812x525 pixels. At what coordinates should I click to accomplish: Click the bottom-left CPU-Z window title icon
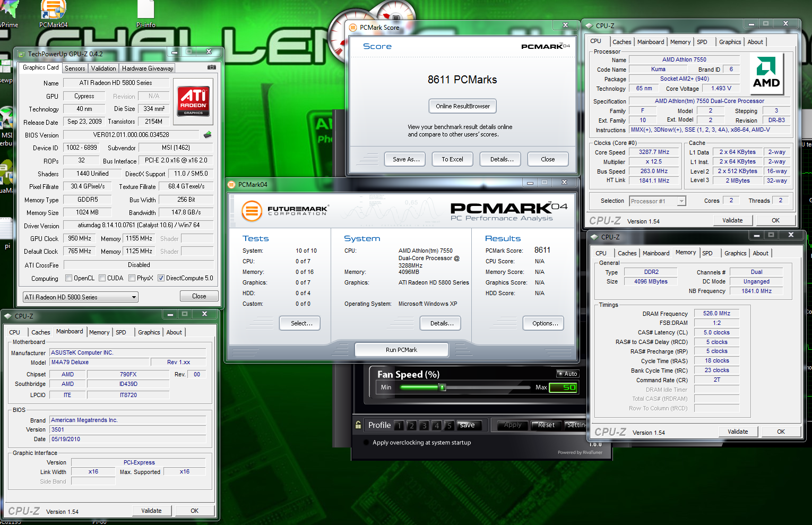click(x=7, y=316)
